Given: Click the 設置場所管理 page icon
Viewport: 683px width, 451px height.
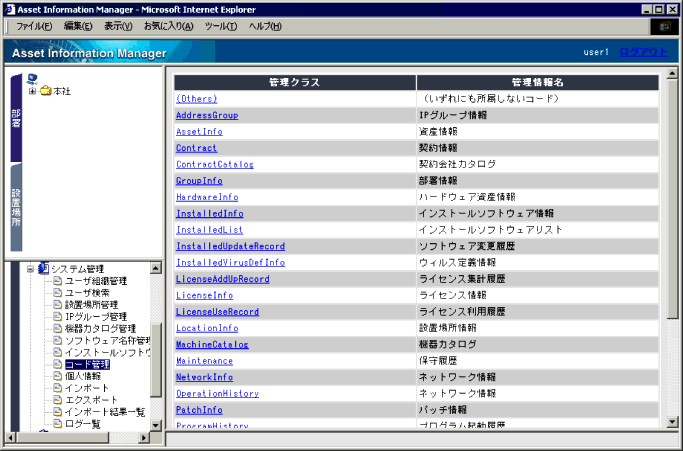Looking at the screenshot, I should tap(57, 304).
